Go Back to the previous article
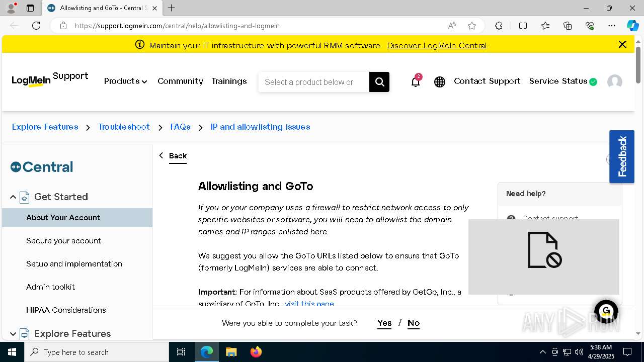 173,156
